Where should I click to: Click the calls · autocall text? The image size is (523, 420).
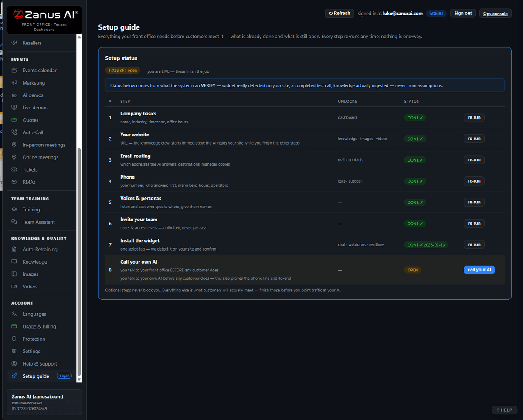click(x=350, y=181)
